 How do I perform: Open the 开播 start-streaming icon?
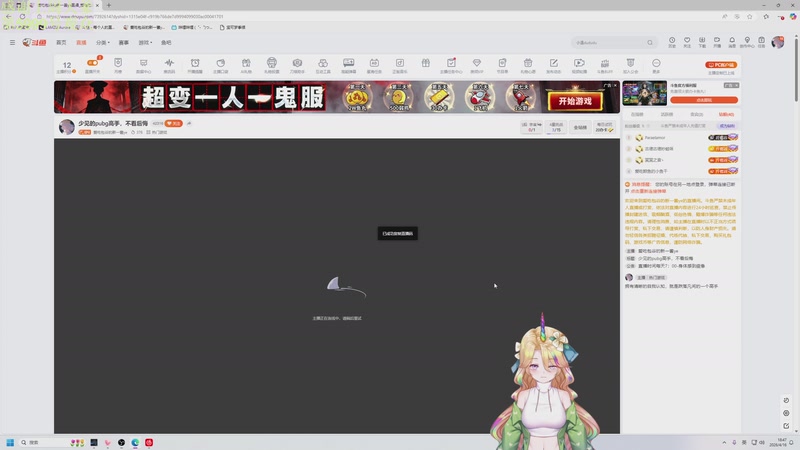(717, 42)
